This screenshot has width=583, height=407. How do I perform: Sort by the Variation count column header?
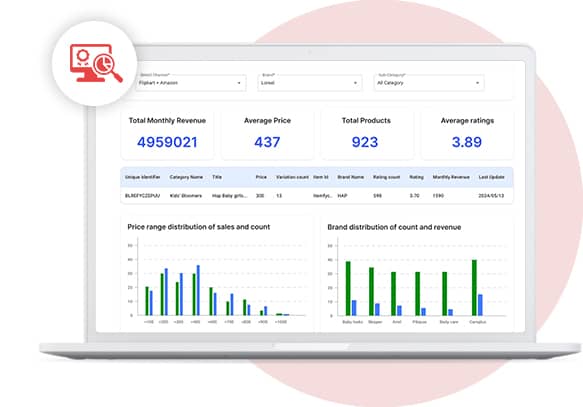(x=292, y=177)
